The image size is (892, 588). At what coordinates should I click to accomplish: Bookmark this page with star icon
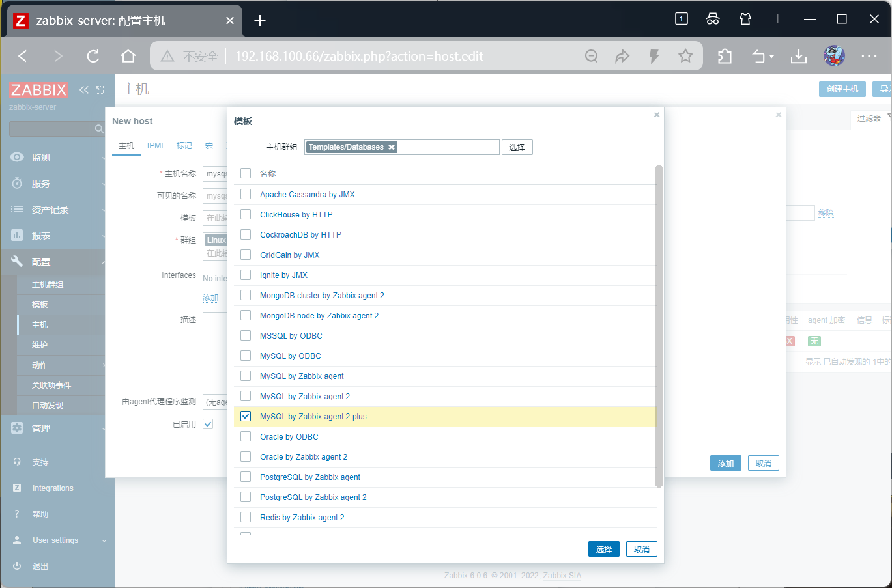pyautogui.click(x=685, y=56)
